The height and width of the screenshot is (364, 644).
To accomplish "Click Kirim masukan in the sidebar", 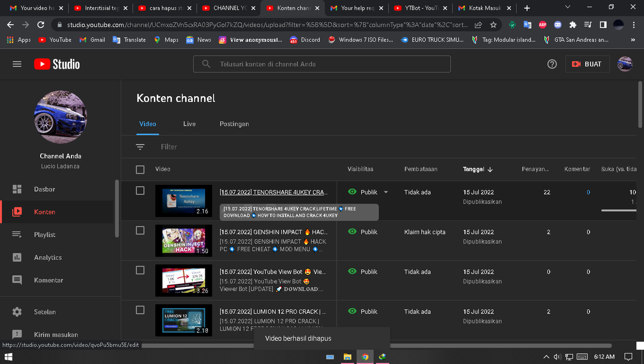I will coord(57,334).
